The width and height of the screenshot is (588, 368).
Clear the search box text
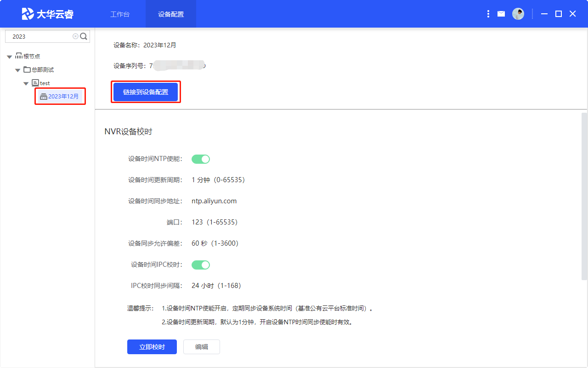tap(75, 36)
